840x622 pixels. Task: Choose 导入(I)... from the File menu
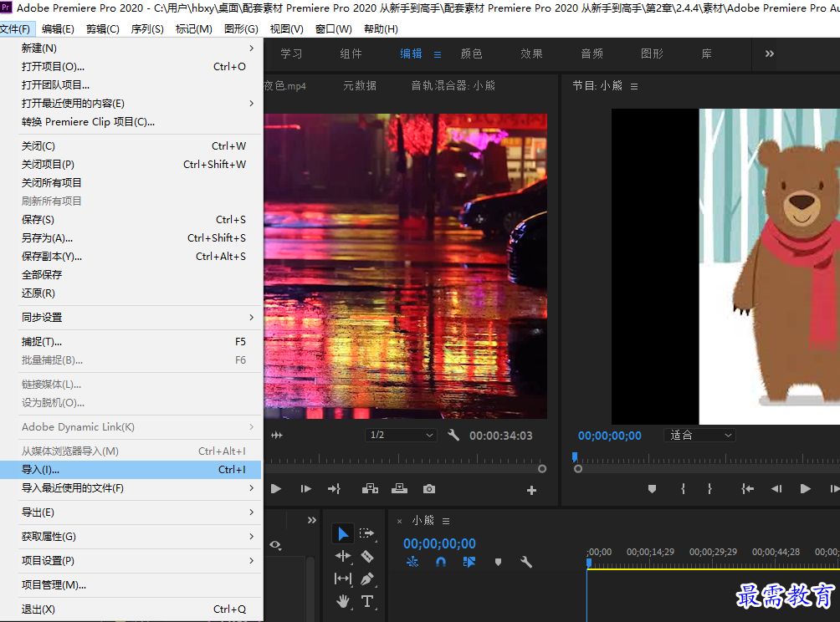(x=131, y=470)
